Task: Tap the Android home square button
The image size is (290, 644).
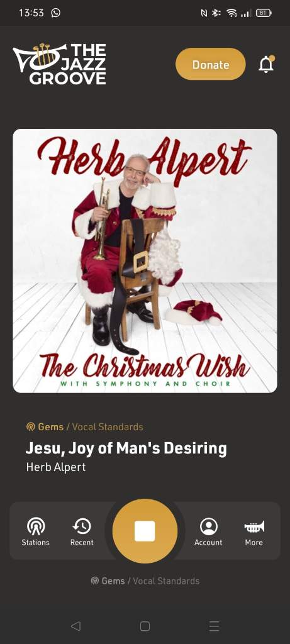Action: tap(145, 626)
